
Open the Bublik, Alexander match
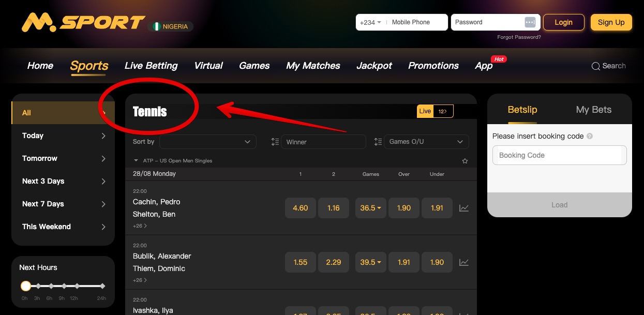[x=162, y=256]
